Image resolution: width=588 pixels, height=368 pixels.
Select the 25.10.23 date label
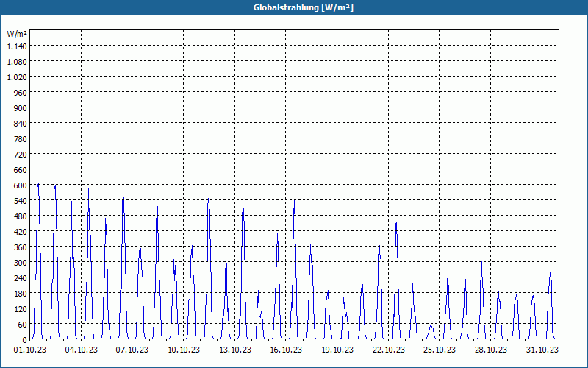439,350
